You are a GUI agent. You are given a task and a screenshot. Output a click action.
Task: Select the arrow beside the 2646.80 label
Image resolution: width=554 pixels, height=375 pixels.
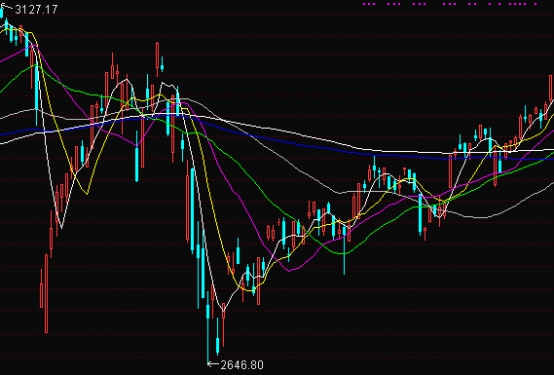[213, 363]
